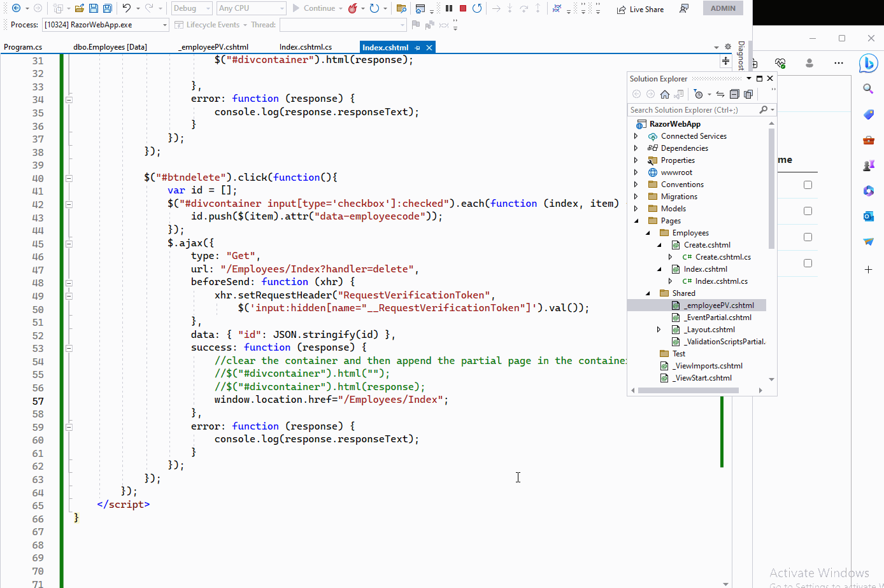
Task: Expand the _Layout.cshtml node
Action: [x=659, y=330]
